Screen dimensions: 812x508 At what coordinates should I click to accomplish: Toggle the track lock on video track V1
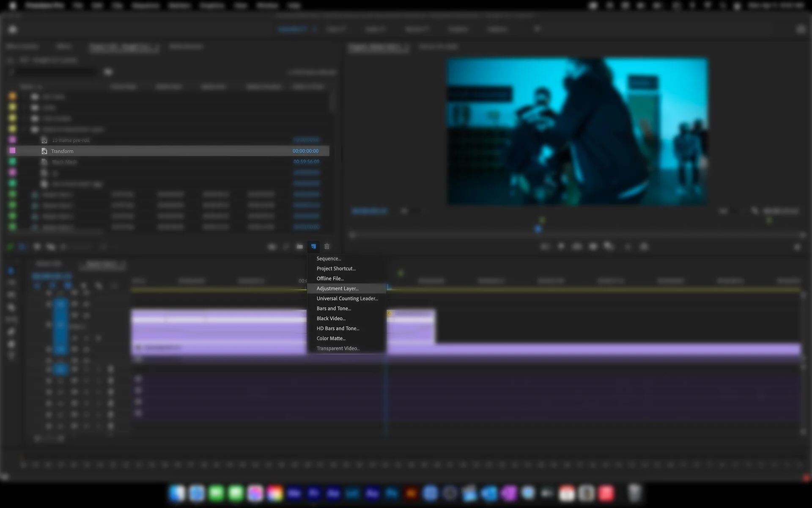coord(87,350)
